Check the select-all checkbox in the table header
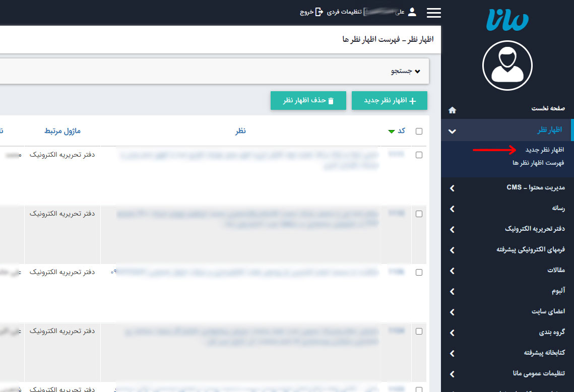Screen dimensions: 574x392 pyautogui.click(x=419, y=130)
